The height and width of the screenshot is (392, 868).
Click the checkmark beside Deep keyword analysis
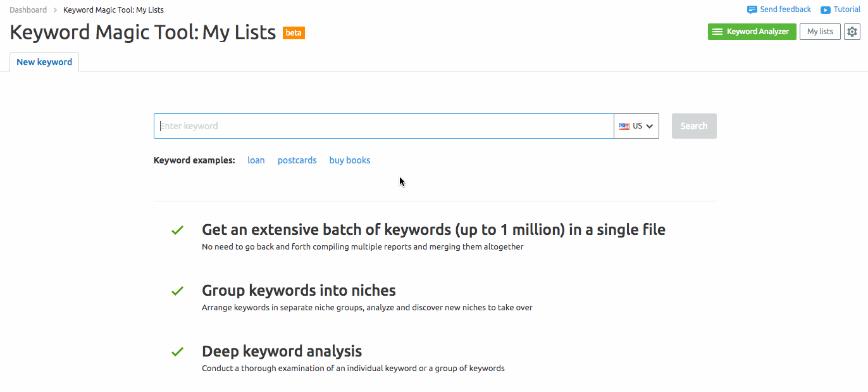tap(177, 351)
